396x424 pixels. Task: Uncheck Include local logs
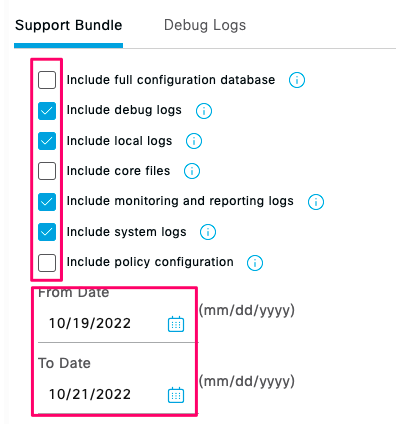pyautogui.click(x=47, y=141)
